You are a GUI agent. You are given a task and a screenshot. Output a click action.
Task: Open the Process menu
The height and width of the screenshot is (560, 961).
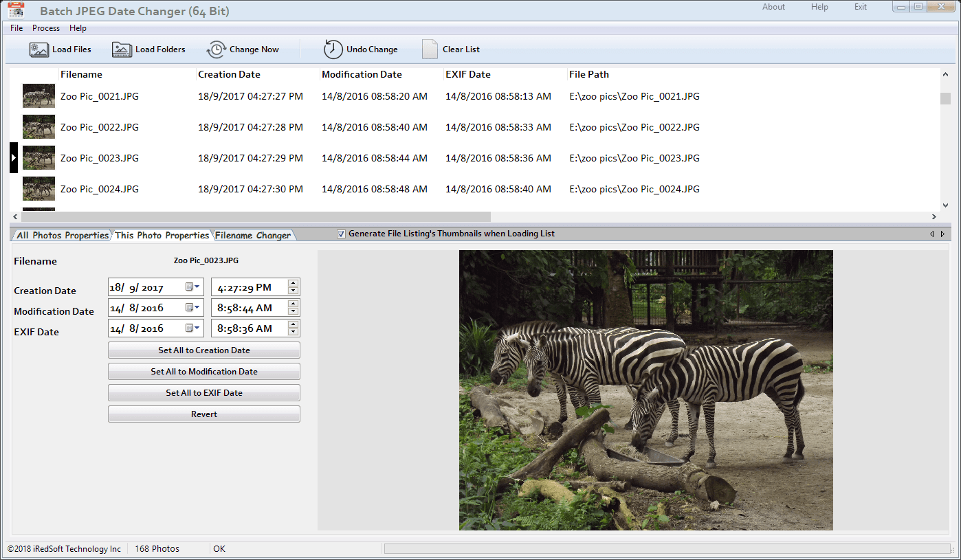[x=46, y=28]
